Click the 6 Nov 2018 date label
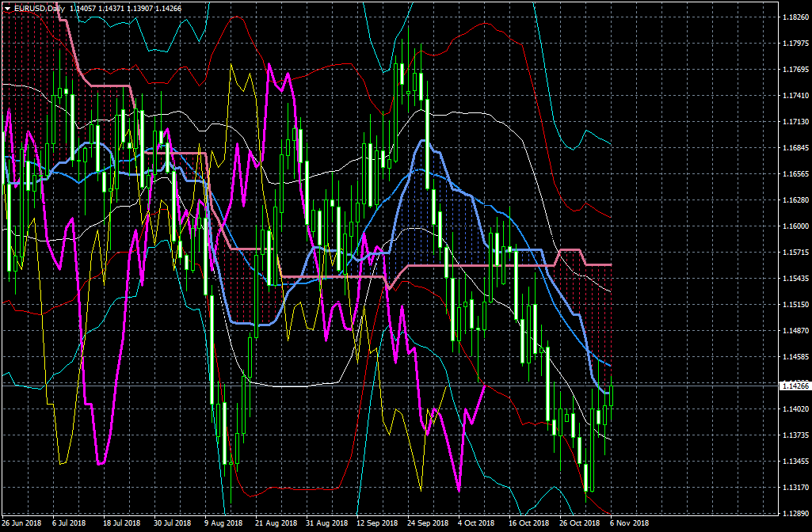This screenshot has height=532, width=812. tap(629, 523)
